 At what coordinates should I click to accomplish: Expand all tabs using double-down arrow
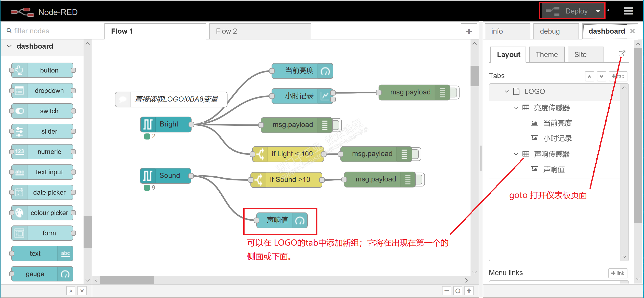(x=601, y=76)
